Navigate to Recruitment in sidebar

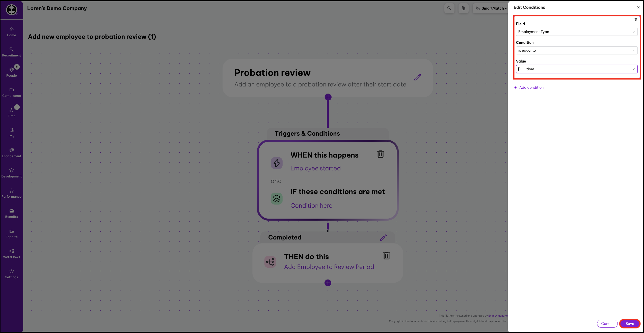pos(12,52)
